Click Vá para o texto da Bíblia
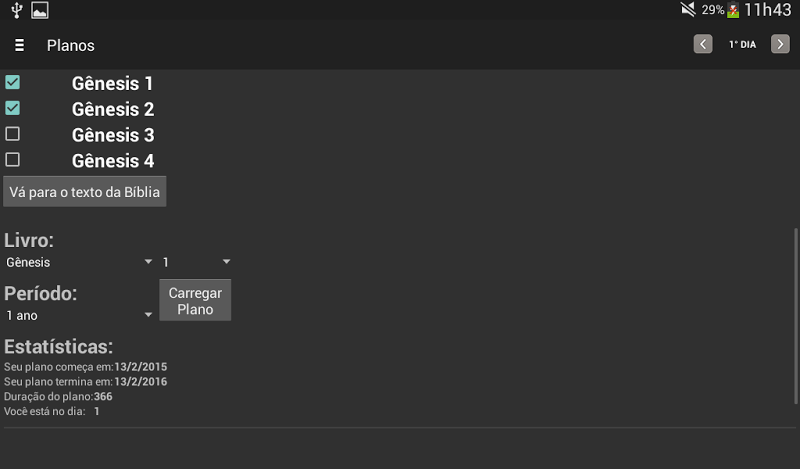This screenshot has height=469, width=800. point(85,192)
